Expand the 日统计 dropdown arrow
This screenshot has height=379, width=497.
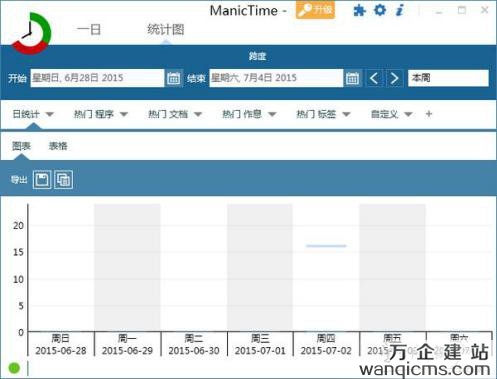50,114
